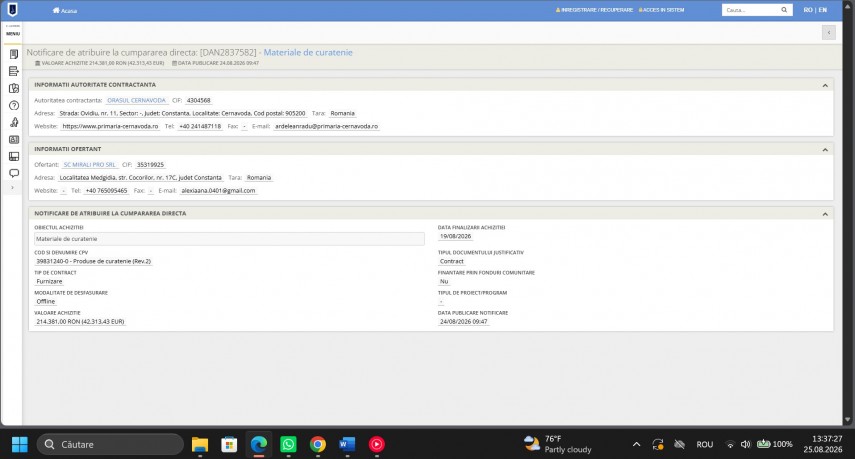Click the first sidebar document icon
The width and height of the screenshot is (855, 459).
[14, 54]
